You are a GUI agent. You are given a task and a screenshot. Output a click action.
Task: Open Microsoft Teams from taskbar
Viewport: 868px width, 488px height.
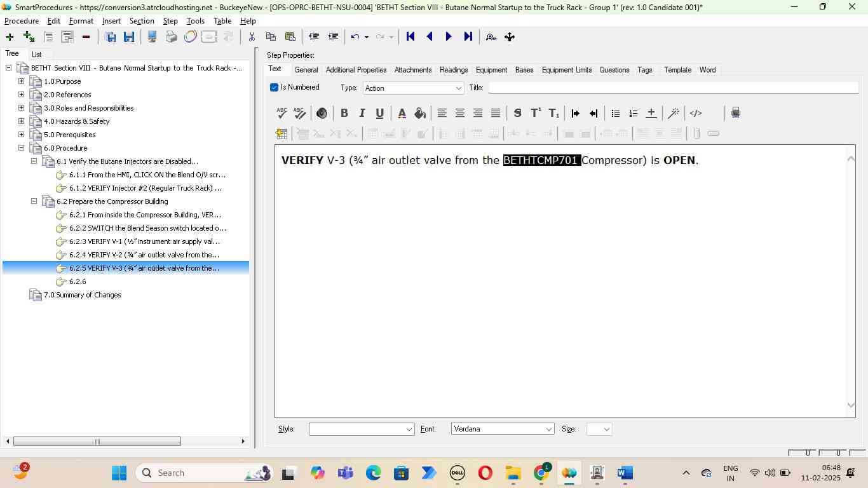coord(345,473)
